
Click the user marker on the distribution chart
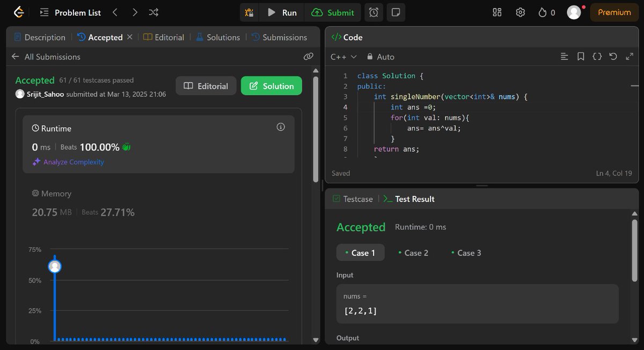tap(54, 266)
